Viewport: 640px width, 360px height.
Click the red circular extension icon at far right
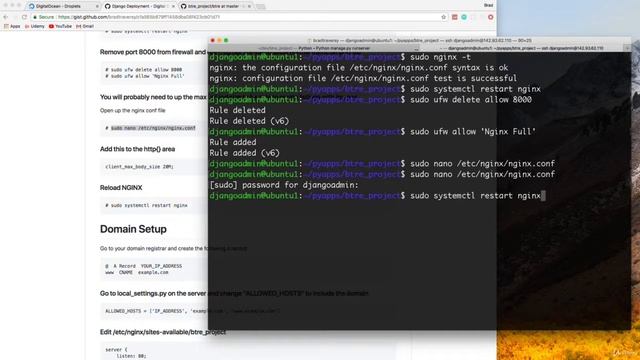click(491, 17)
